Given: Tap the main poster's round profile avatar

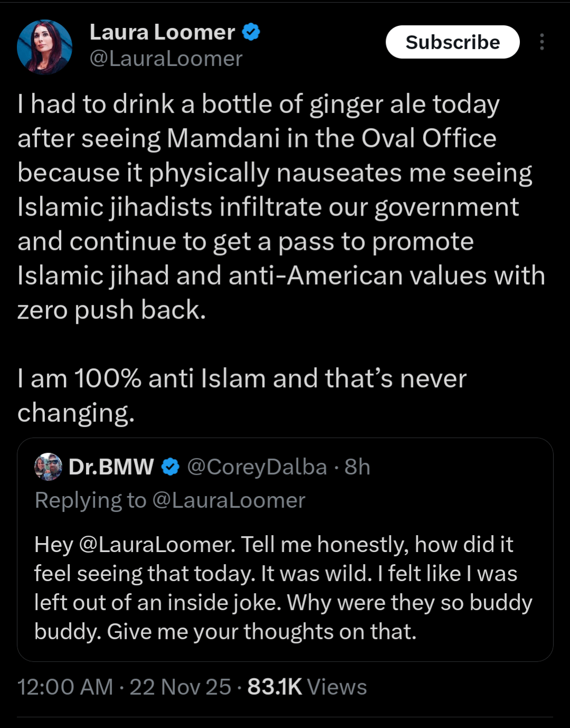Looking at the screenshot, I should tap(44, 46).
